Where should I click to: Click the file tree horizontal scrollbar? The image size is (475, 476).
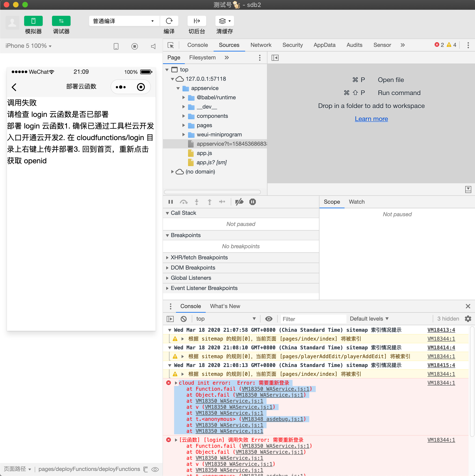pyautogui.click(x=212, y=192)
